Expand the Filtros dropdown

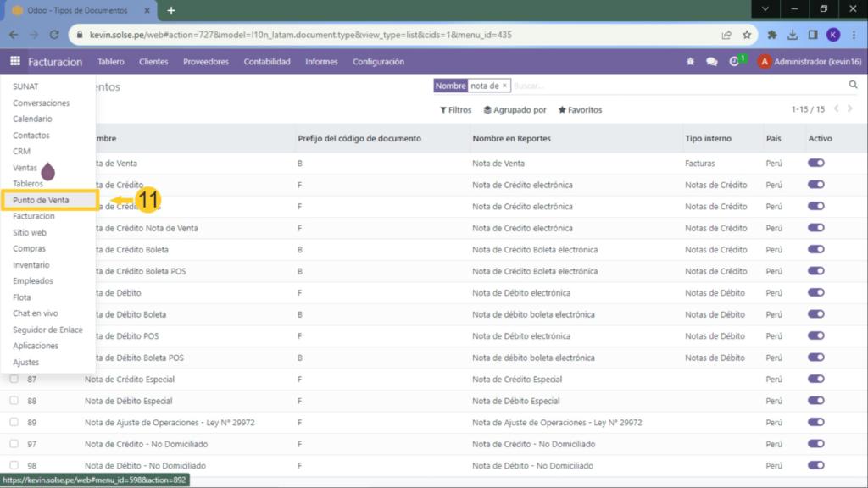(x=455, y=110)
